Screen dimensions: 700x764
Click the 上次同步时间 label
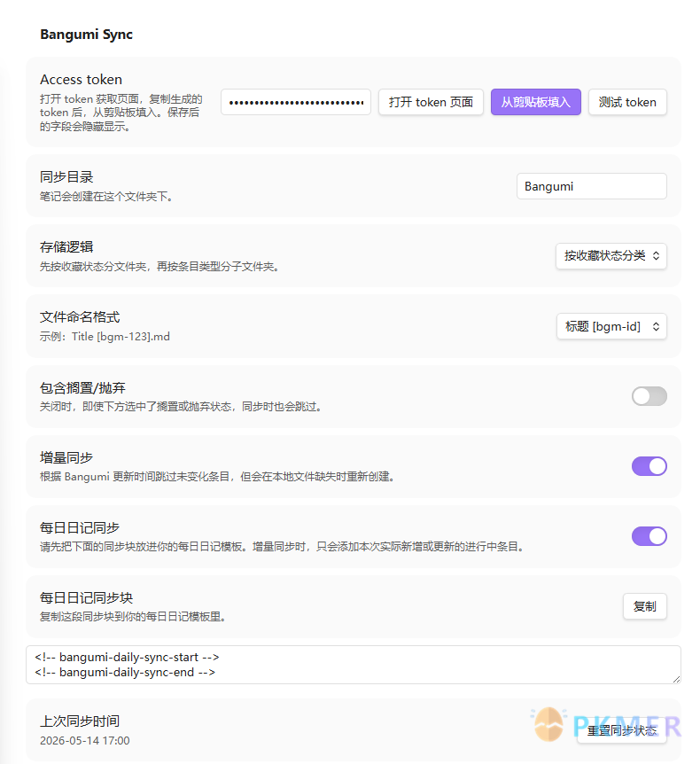[80, 721]
